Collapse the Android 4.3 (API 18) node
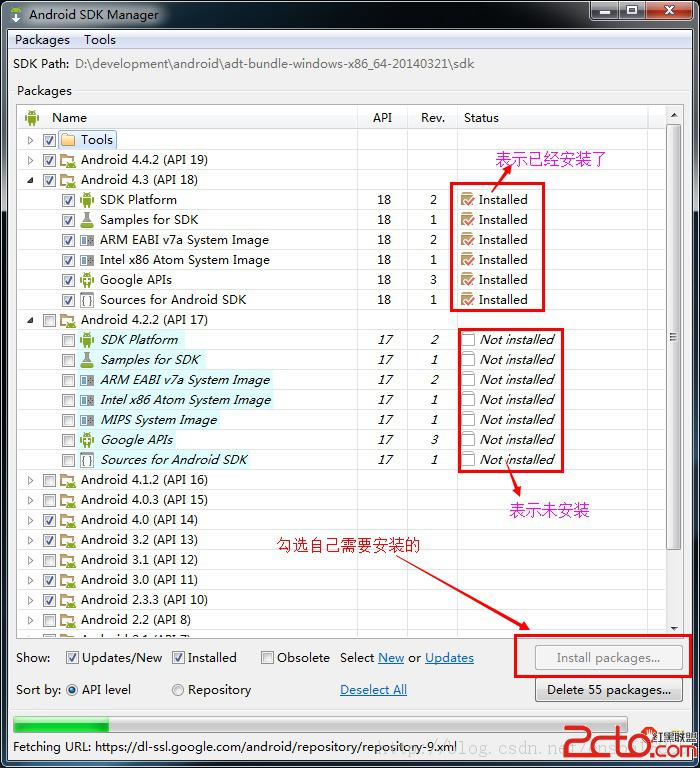Screen dimensions: 700x768 (x=30, y=180)
